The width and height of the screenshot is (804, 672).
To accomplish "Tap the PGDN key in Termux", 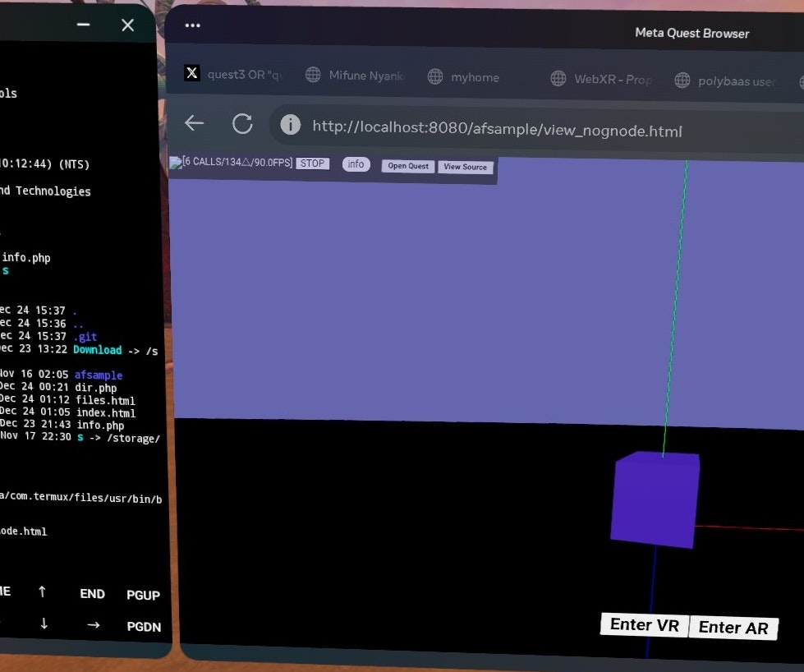I will [x=144, y=627].
